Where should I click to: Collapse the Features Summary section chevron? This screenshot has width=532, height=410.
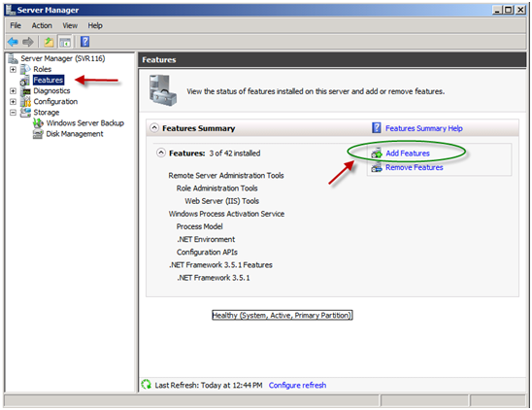[154, 128]
